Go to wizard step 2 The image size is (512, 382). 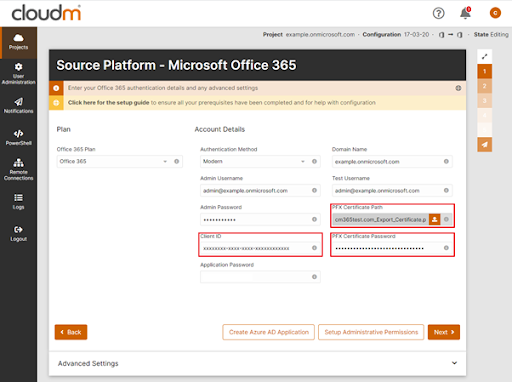point(484,86)
